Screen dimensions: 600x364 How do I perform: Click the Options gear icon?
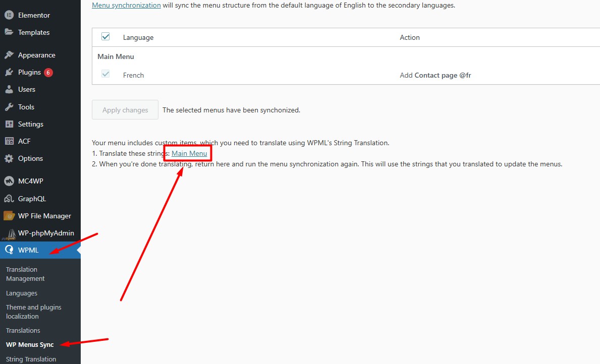9,158
